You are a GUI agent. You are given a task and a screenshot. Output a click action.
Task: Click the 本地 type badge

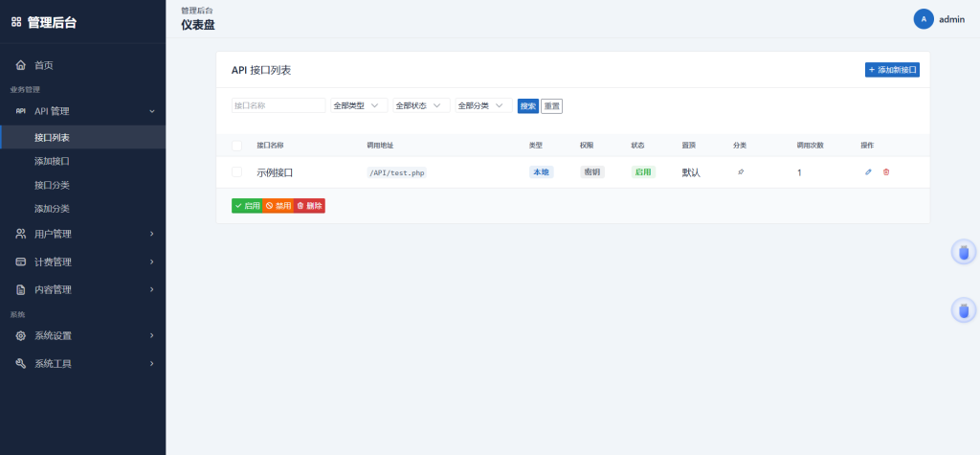542,172
